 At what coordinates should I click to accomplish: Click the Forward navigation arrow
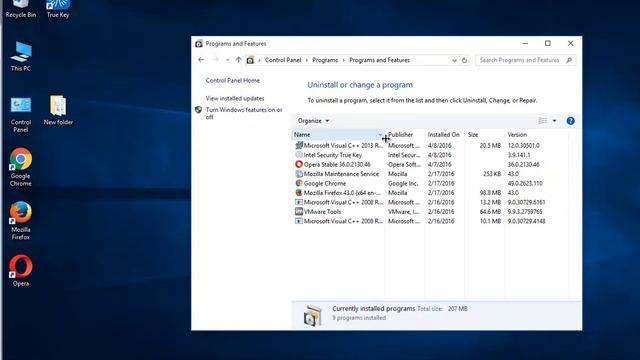(x=215, y=60)
